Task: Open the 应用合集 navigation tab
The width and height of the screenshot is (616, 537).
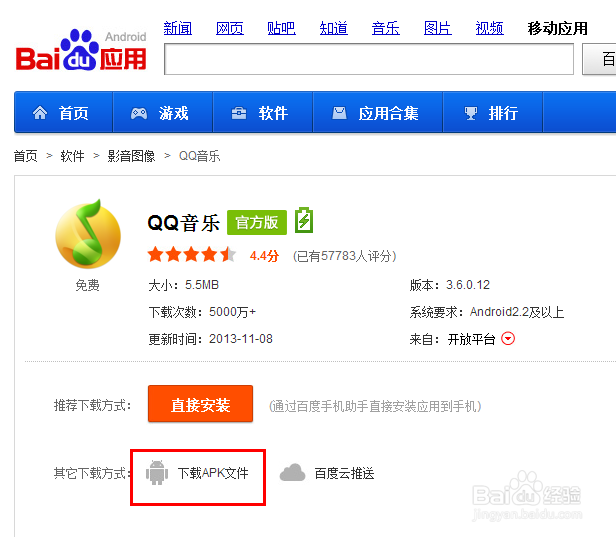Action: pyautogui.click(x=378, y=113)
